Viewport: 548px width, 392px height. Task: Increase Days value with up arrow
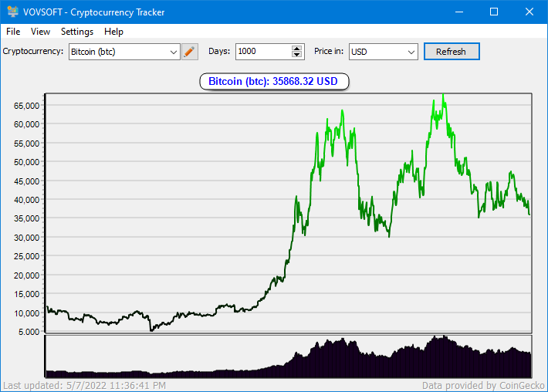297,49
